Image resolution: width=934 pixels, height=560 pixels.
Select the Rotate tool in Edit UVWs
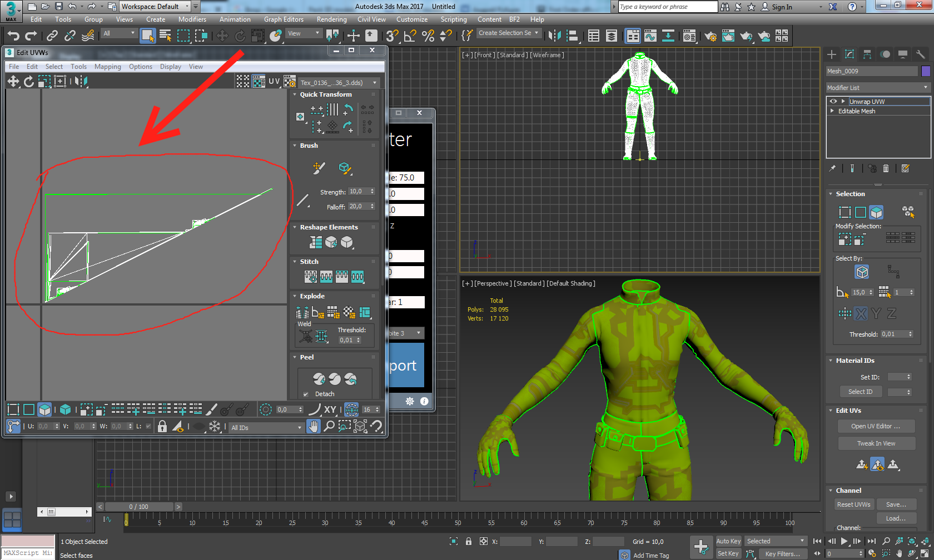(28, 82)
